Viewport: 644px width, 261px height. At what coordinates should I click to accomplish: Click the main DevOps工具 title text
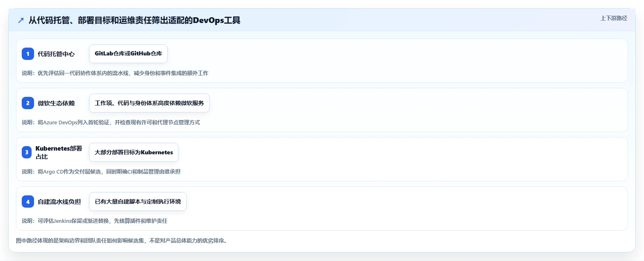tap(135, 20)
